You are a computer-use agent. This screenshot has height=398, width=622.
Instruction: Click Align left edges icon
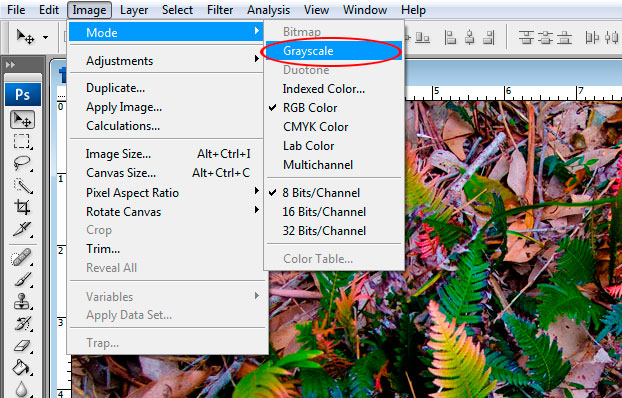click(450, 38)
